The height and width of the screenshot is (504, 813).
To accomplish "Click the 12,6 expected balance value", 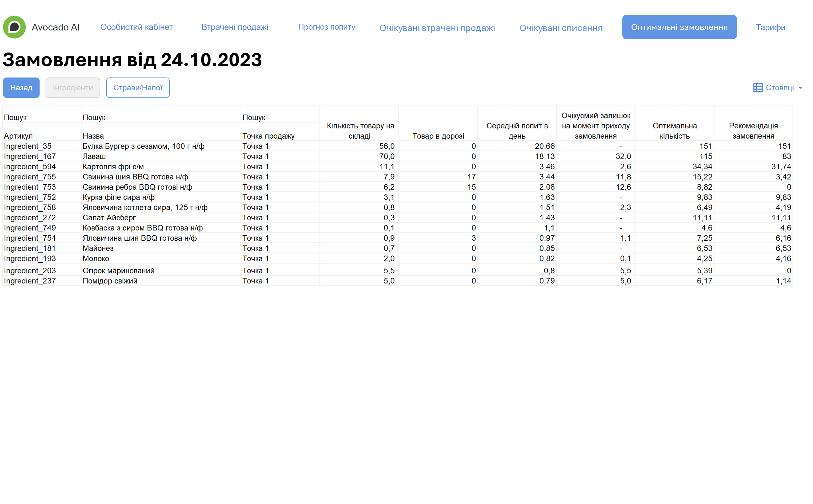I will 623,187.
